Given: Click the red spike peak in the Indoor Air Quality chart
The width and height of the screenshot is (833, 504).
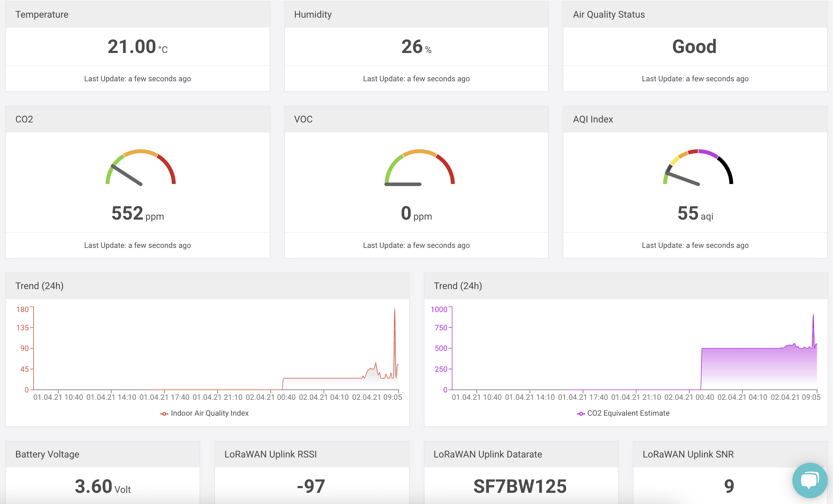Looking at the screenshot, I should [394, 310].
